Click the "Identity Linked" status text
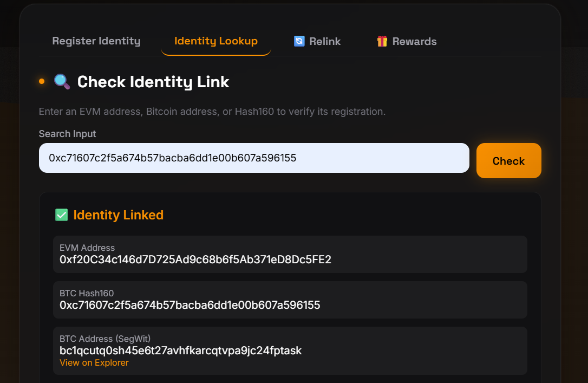The image size is (588, 383). click(x=118, y=215)
